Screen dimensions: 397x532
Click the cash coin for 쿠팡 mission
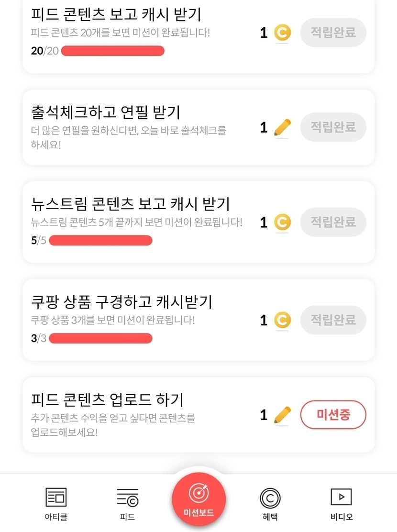pos(282,320)
